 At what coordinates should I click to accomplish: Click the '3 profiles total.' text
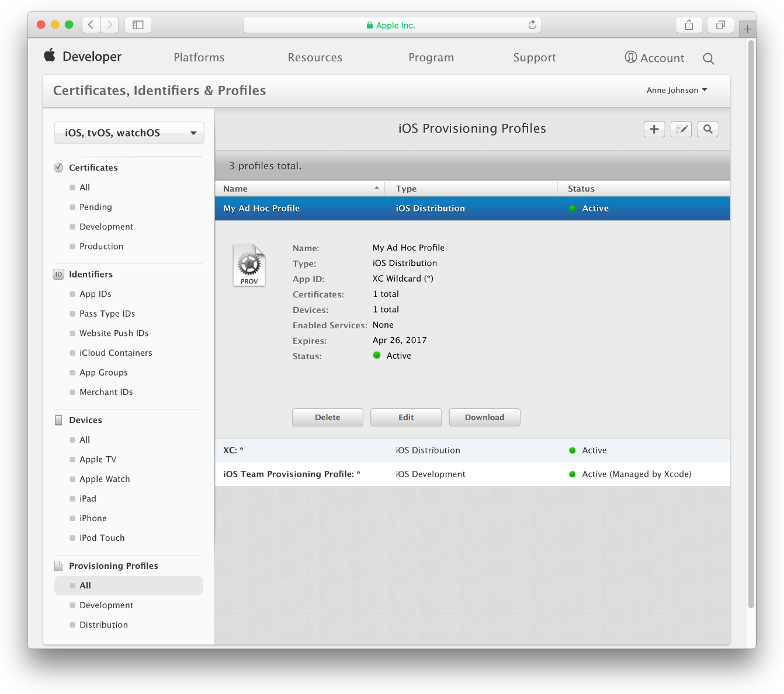click(x=265, y=166)
